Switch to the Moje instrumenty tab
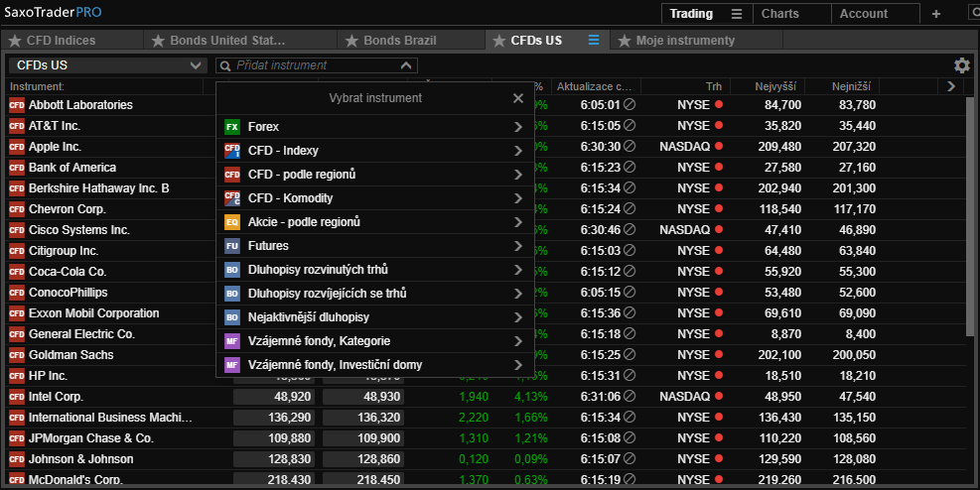 coord(696,41)
